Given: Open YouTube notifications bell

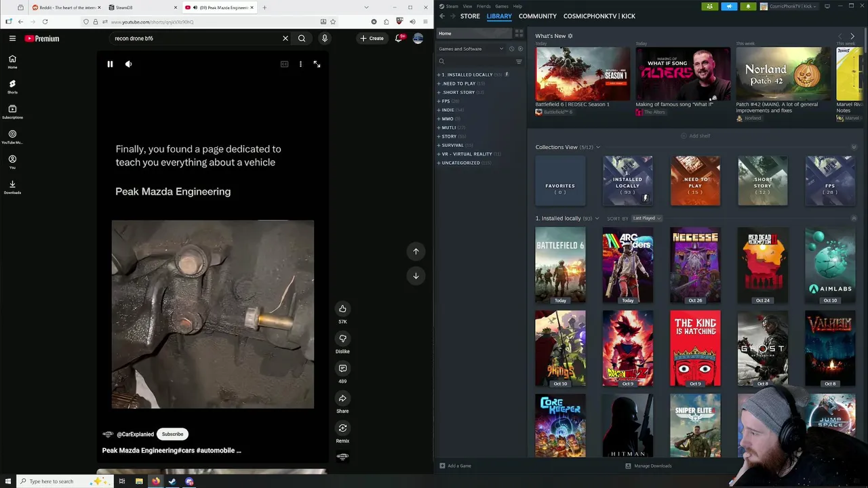Looking at the screenshot, I should 399,39.
